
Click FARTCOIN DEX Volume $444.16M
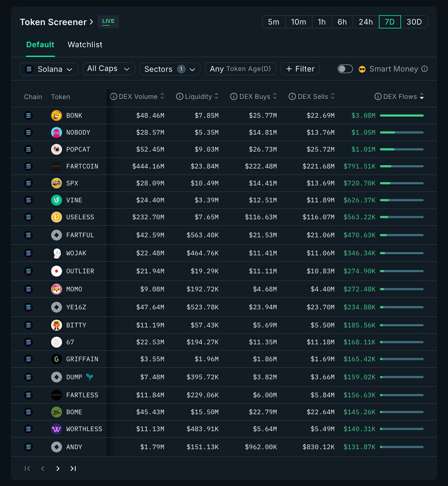148,166
